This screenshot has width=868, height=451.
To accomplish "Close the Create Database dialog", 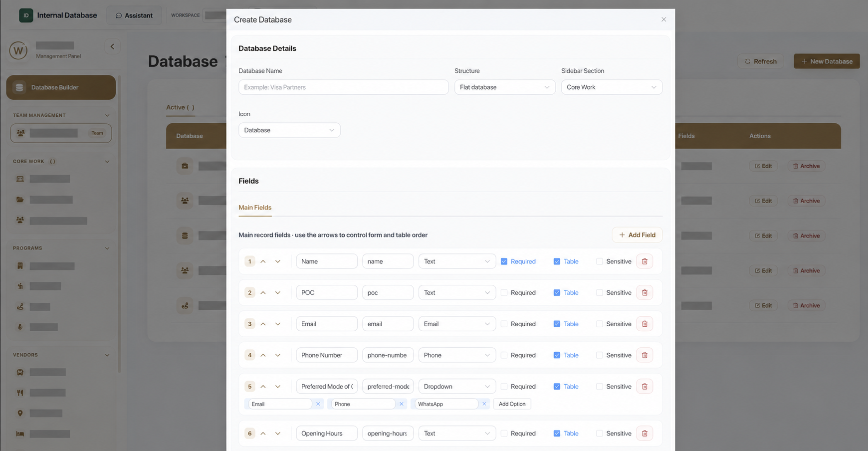I will pos(663,19).
